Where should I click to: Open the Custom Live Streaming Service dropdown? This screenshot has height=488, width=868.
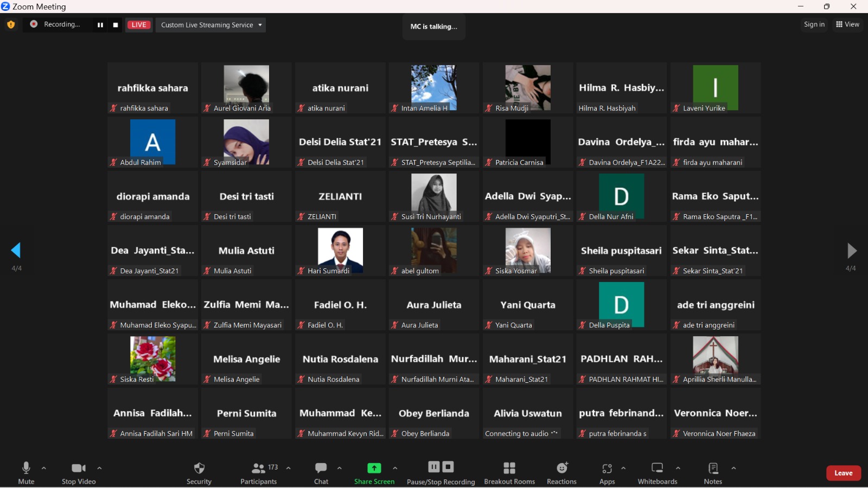(211, 25)
